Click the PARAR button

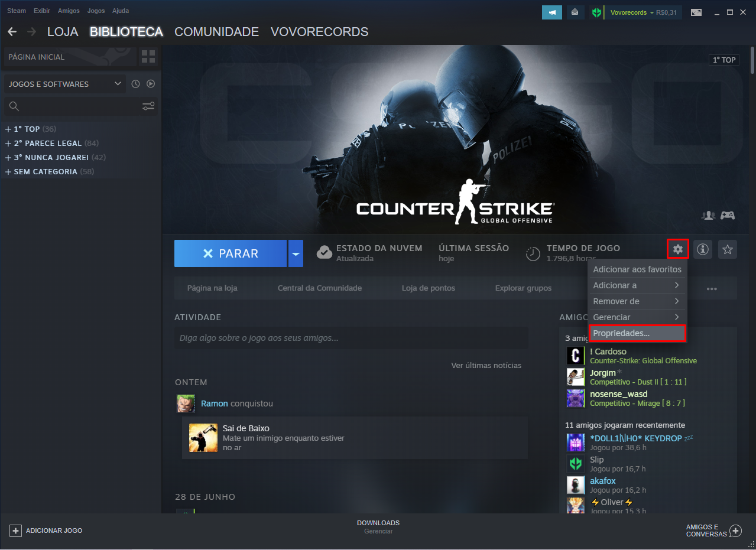tap(231, 253)
